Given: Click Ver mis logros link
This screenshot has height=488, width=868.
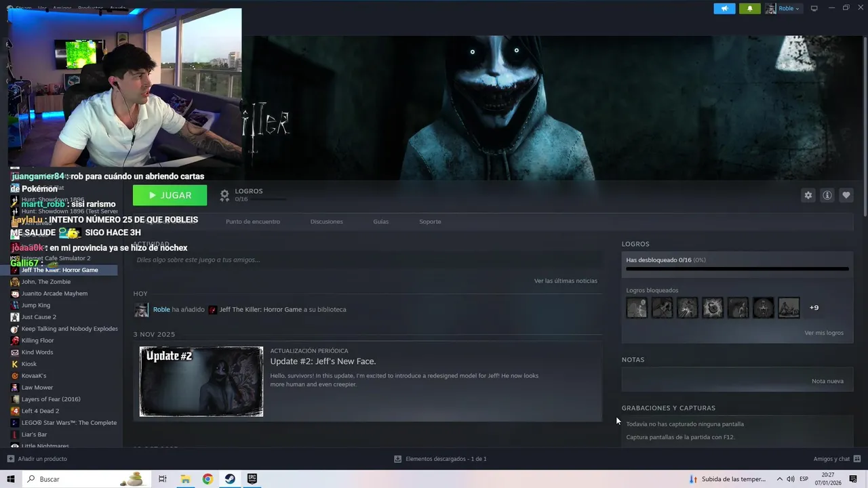Looking at the screenshot, I should click(824, 333).
